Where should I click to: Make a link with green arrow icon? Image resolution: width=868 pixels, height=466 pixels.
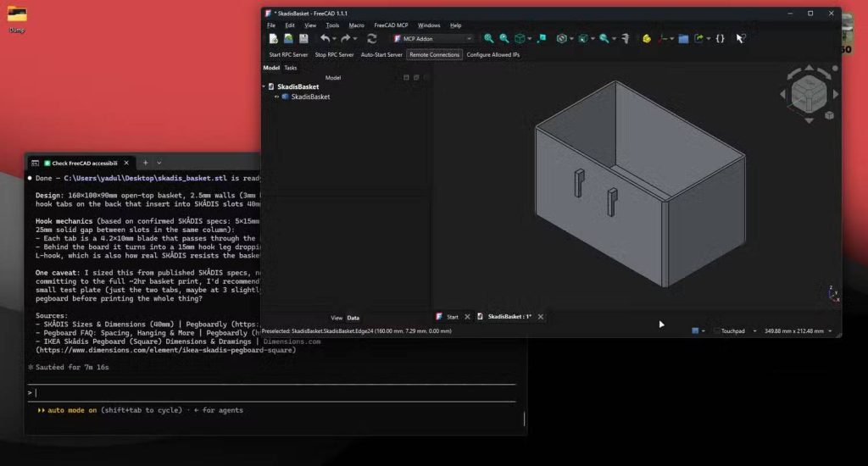point(699,39)
